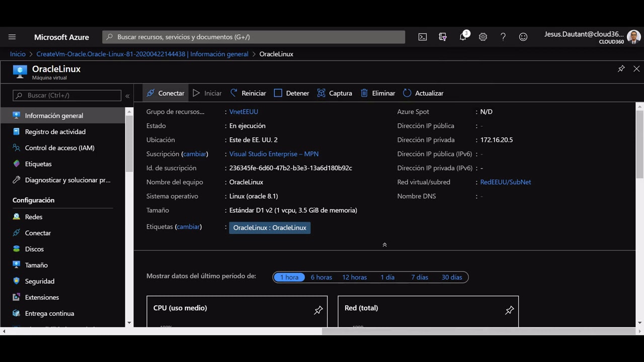
Task: Select the 6 horas time range
Action: tap(321, 277)
